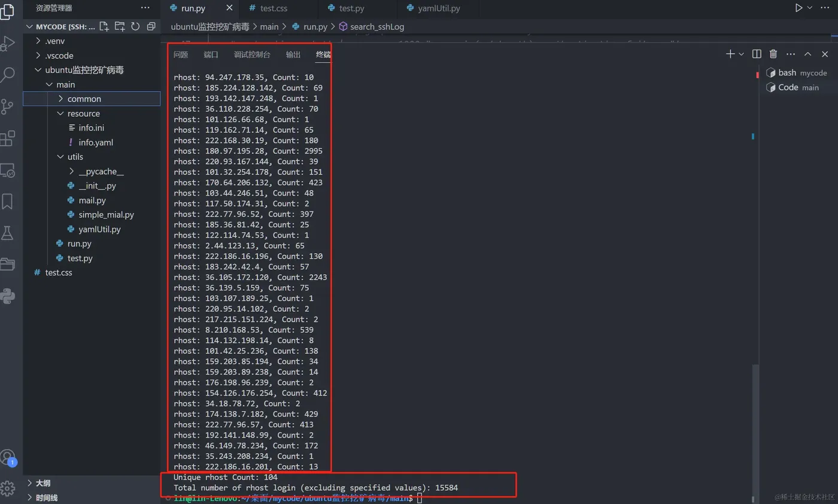Screen dimensions: 838x504
Task: Click main in the breadcrumb path
Action: [269, 26]
